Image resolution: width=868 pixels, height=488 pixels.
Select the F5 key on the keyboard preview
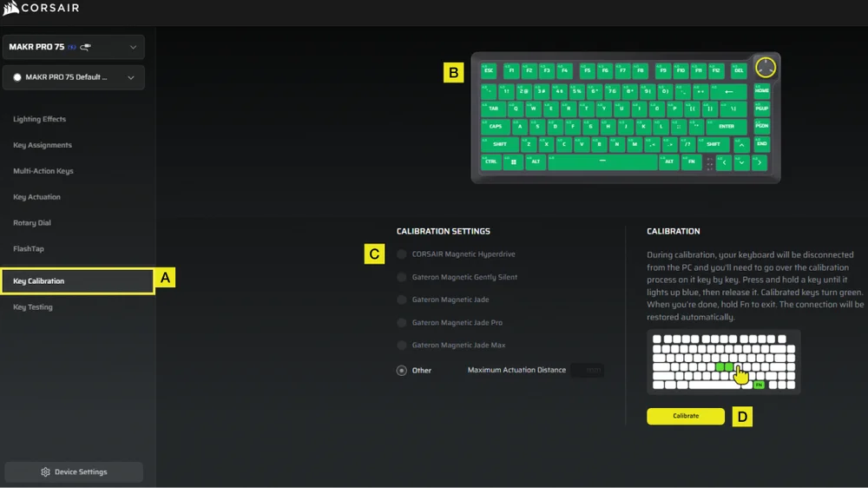tap(588, 71)
